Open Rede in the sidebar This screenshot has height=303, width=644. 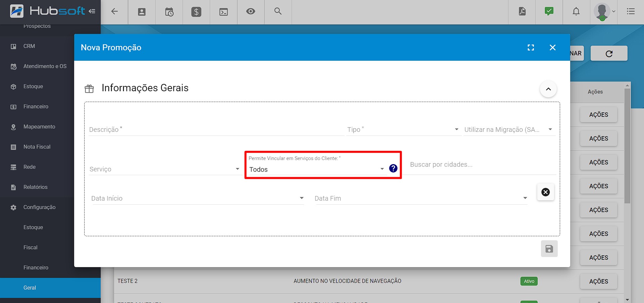30,167
